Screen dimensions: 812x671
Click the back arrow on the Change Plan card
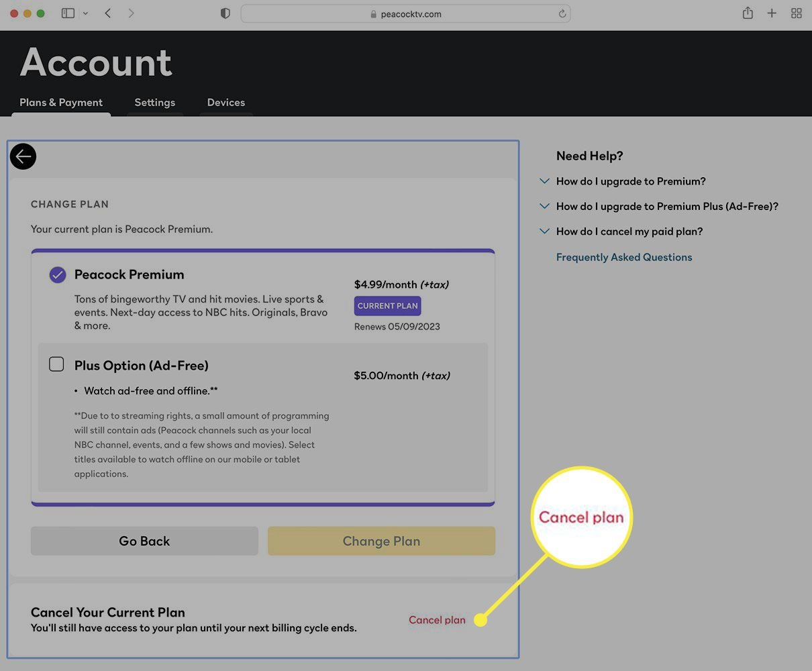(23, 156)
